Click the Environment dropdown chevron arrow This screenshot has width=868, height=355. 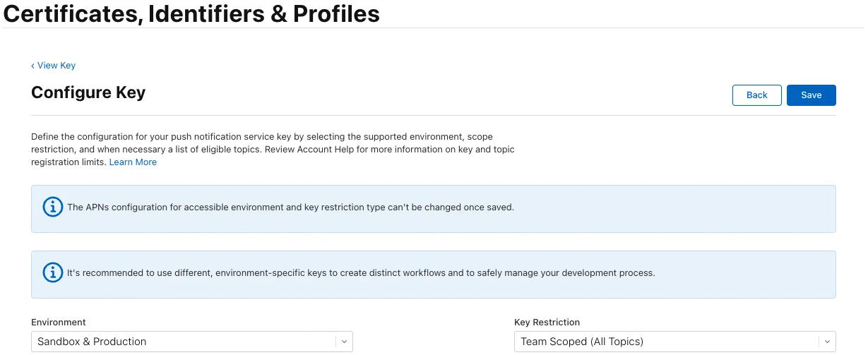coord(344,342)
